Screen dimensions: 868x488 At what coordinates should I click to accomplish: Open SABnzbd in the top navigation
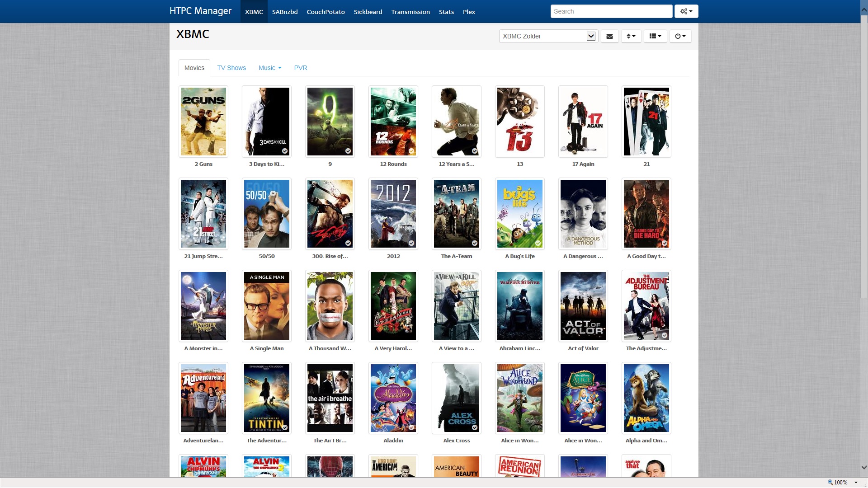click(x=285, y=12)
